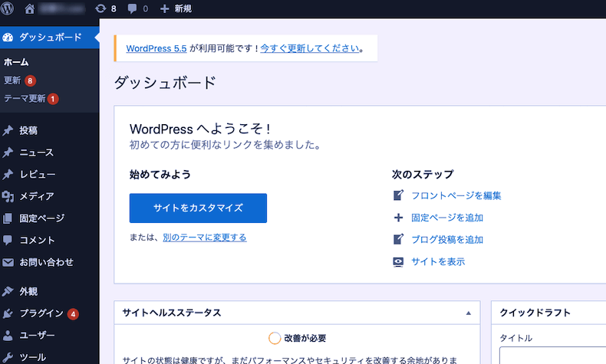Click the dashboard gauge icon in sidebar
This screenshot has width=606, height=364.
tap(8, 38)
